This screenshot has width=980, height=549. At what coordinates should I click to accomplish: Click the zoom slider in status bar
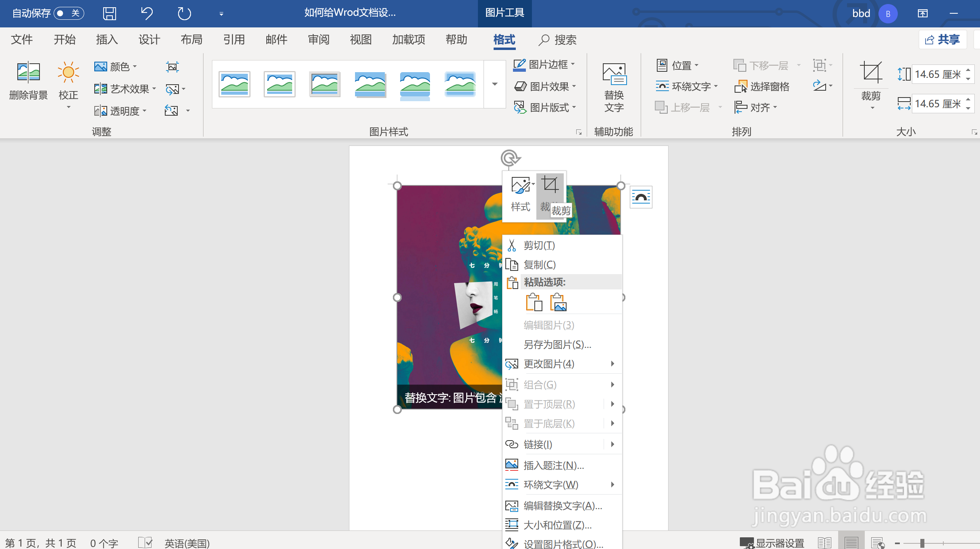(922, 543)
